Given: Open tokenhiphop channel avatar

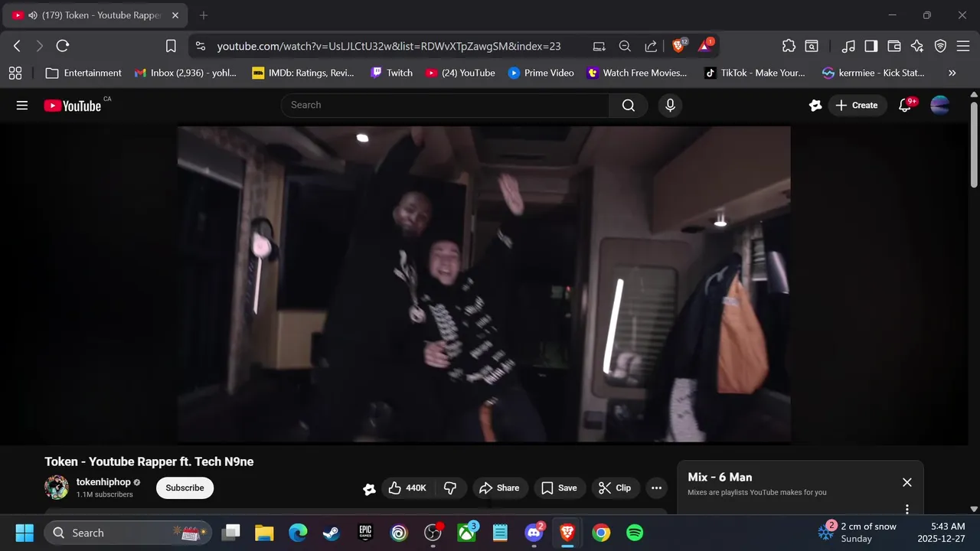Looking at the screenshot, I should point(57,487).
